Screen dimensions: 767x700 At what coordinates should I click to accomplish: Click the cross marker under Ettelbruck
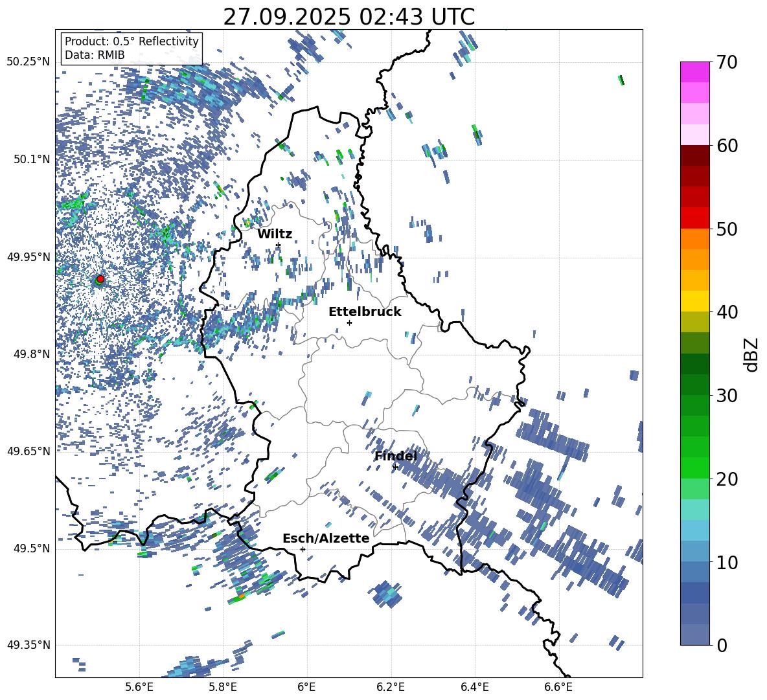coord(349,322)
